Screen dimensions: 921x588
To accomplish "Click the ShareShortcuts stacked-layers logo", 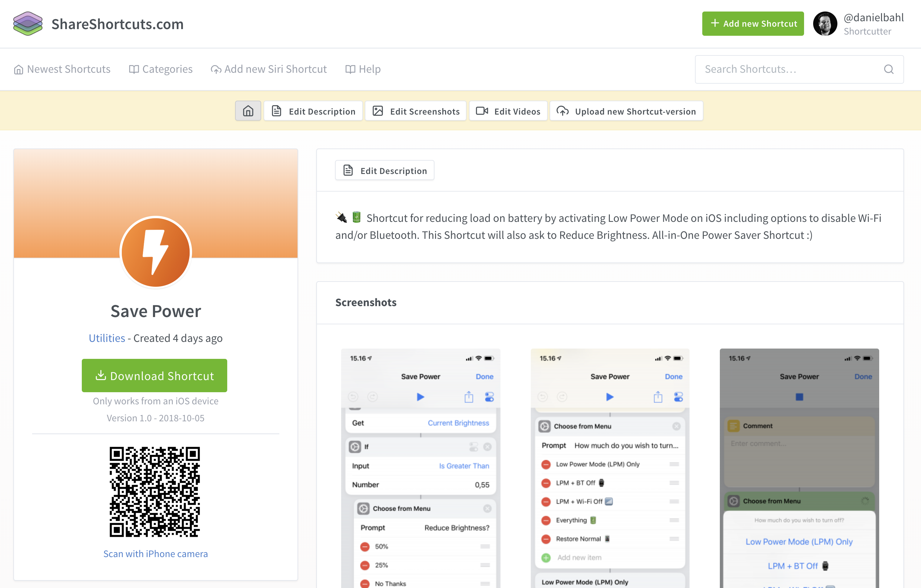I will [27, 24].
